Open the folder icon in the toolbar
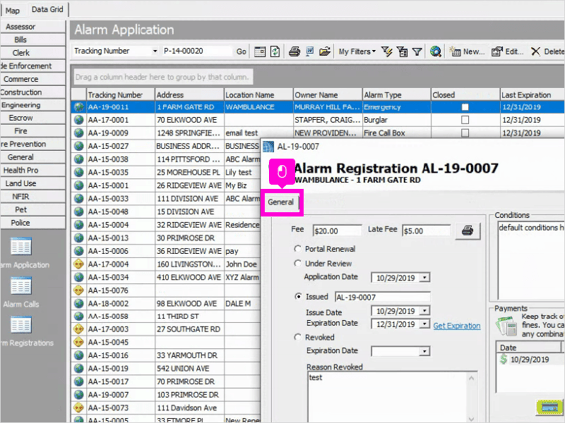 (x=324, y=52)
